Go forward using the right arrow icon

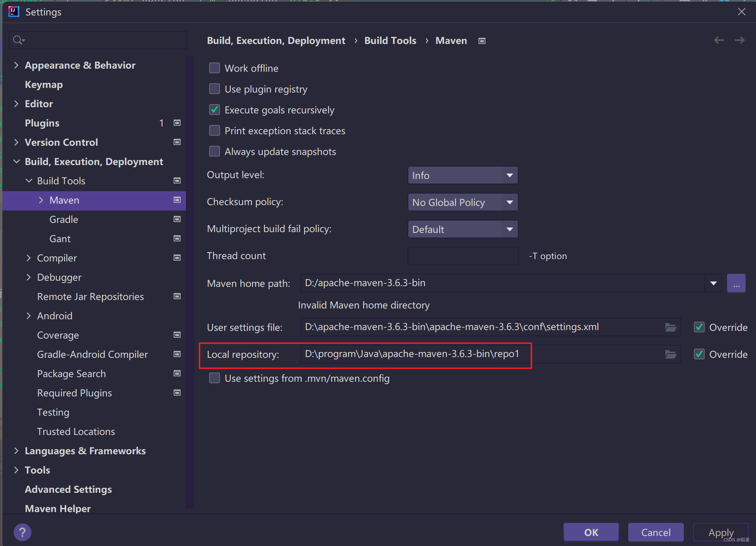[x=739, y=40]
